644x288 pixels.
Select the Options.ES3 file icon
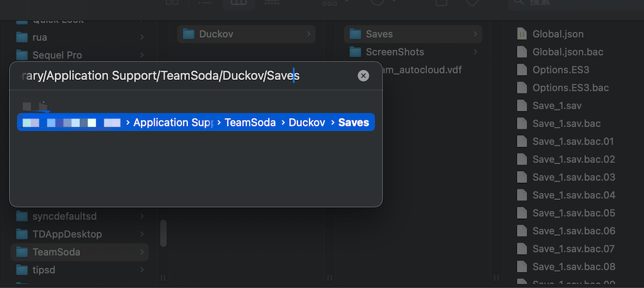521,70
